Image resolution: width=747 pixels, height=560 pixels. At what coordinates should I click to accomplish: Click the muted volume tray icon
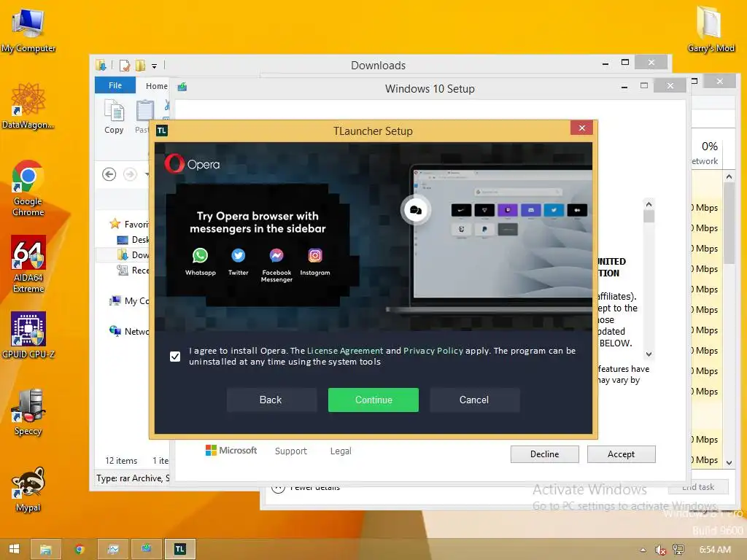pos(660,550)
